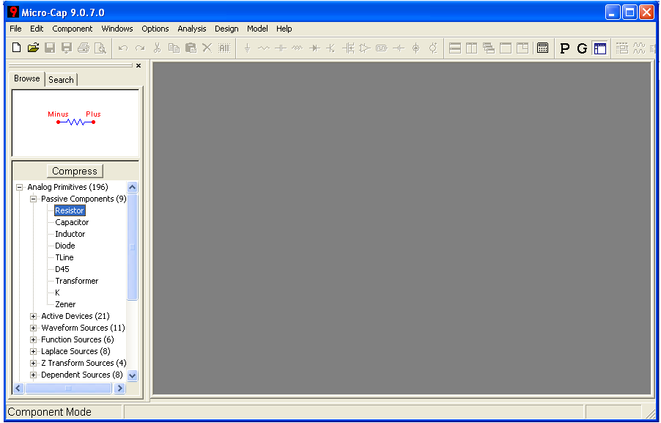Viewport: 661px width, 423px height.
Task: Collapse the Passive Components node
Action: (33, 199)
